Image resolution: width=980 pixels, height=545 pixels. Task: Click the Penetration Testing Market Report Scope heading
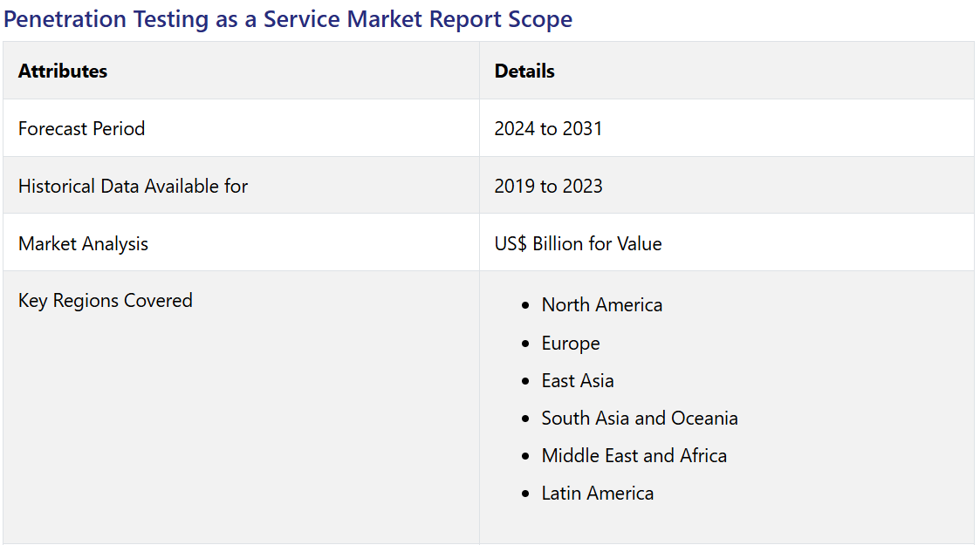click(x=288, y=19)
